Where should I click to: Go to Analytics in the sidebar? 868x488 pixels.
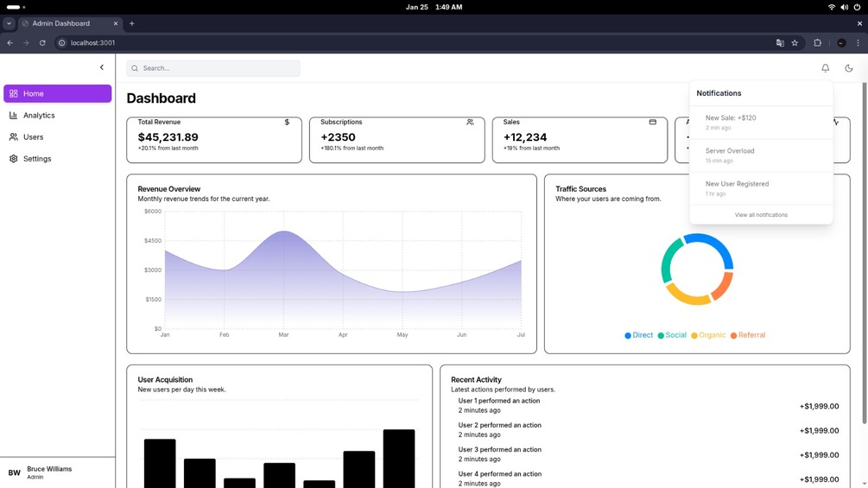point(58,115)
